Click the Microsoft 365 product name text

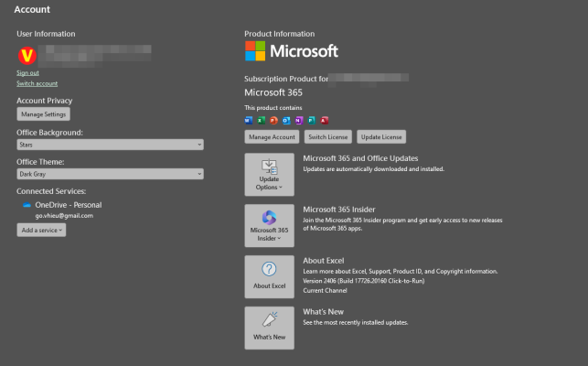[273, 92]
